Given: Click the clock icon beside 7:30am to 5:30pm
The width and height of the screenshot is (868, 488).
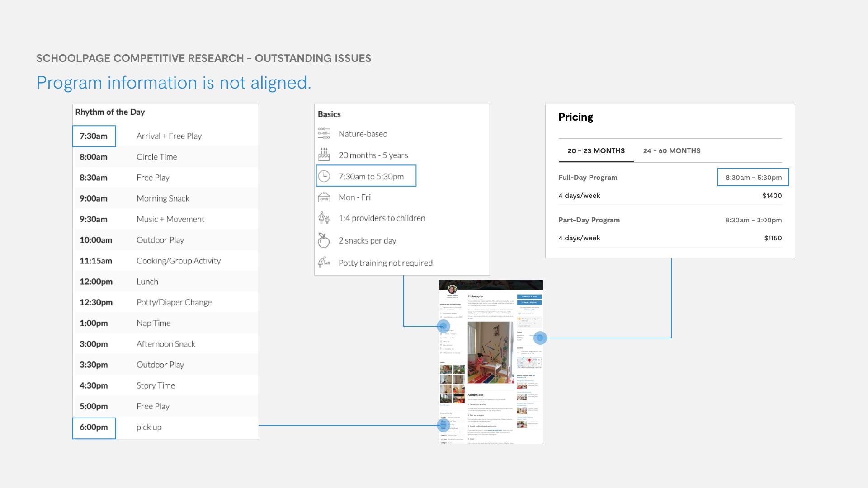Looking at the screenshot, I should coord(324,176).
